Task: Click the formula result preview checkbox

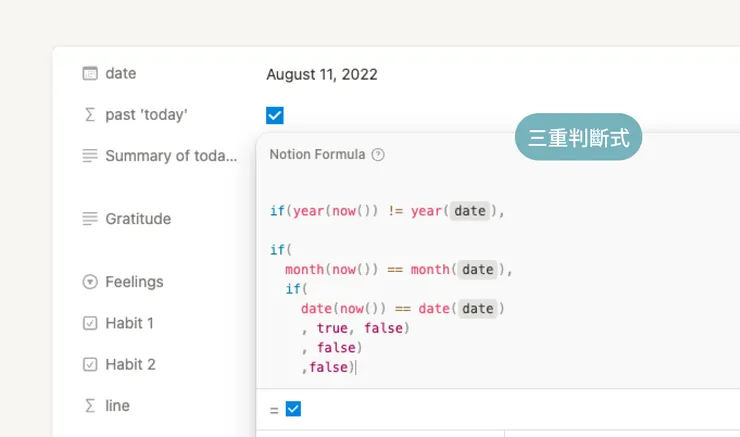Action: pyautogui.click(x=293, y=408)
